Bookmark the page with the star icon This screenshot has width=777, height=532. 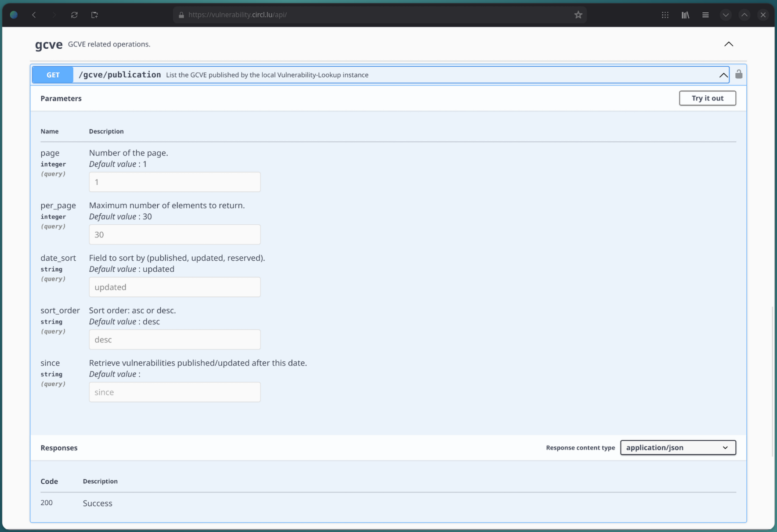[x=578, y=14]
